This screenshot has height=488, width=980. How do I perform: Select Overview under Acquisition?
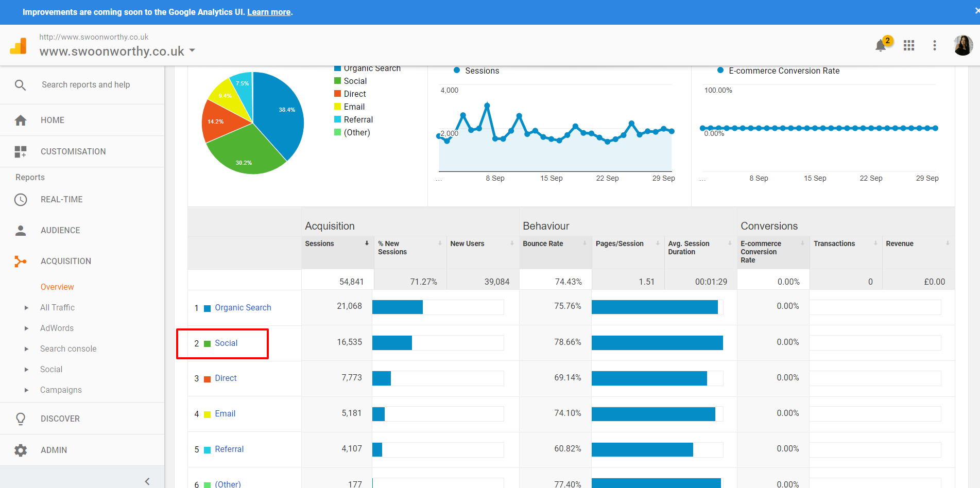click(x=57, y=287)
